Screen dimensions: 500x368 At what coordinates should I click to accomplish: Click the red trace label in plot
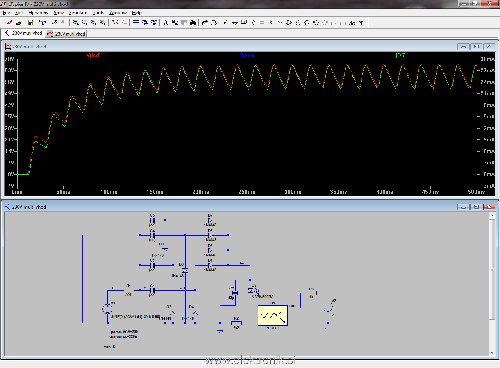point(93,55)
